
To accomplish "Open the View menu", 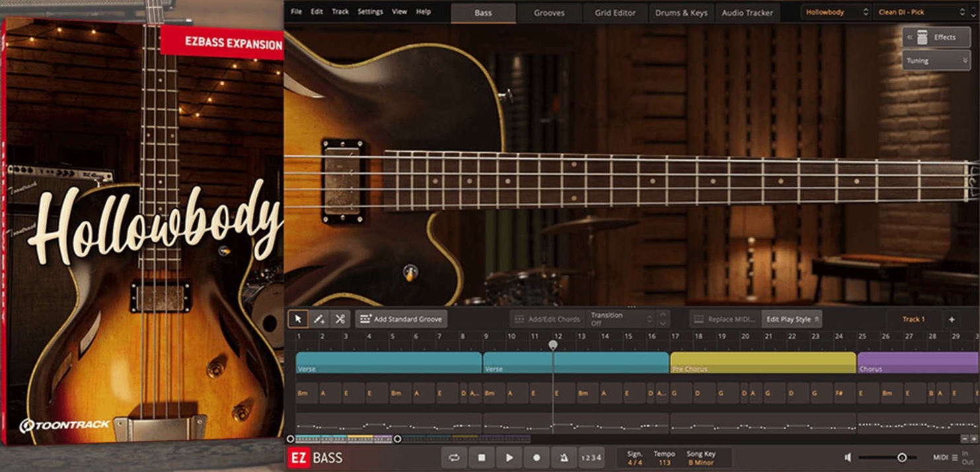I will pyautogui.click(x=399, y=12).
